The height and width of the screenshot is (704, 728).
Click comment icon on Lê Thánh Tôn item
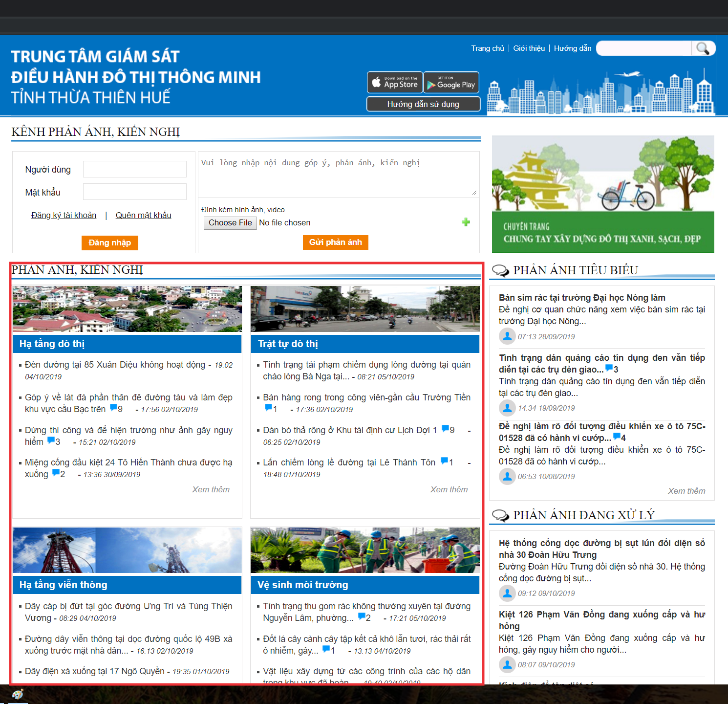[444, 461]
